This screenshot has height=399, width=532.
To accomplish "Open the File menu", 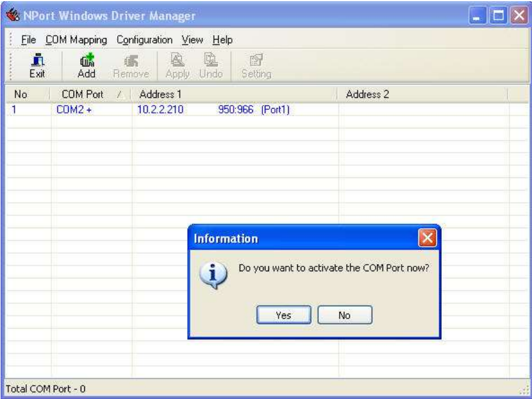I will pos(29,40).
